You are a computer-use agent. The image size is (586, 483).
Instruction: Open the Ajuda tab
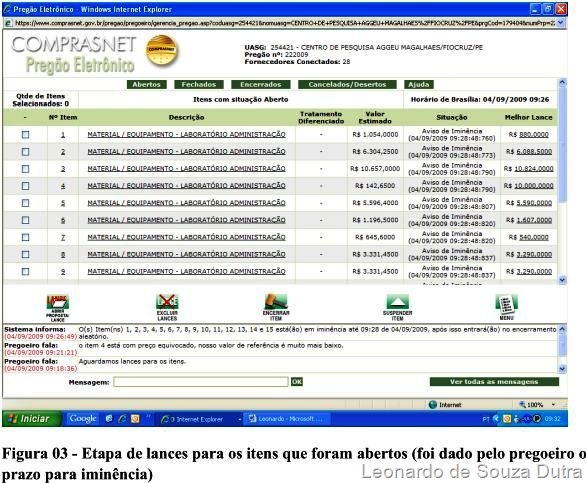(x=419, y=84)
